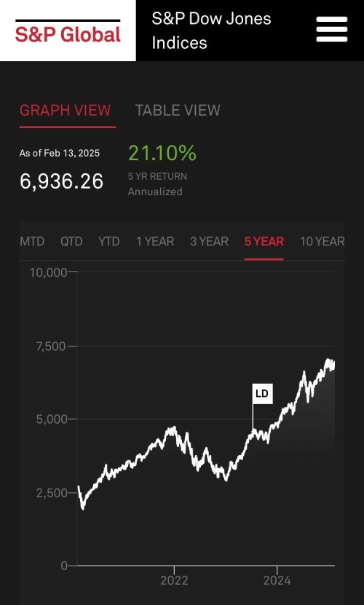Viewport: 364px width, 605px height.
Task: Select the 5 YEAR range
Action: coord(264,242)
